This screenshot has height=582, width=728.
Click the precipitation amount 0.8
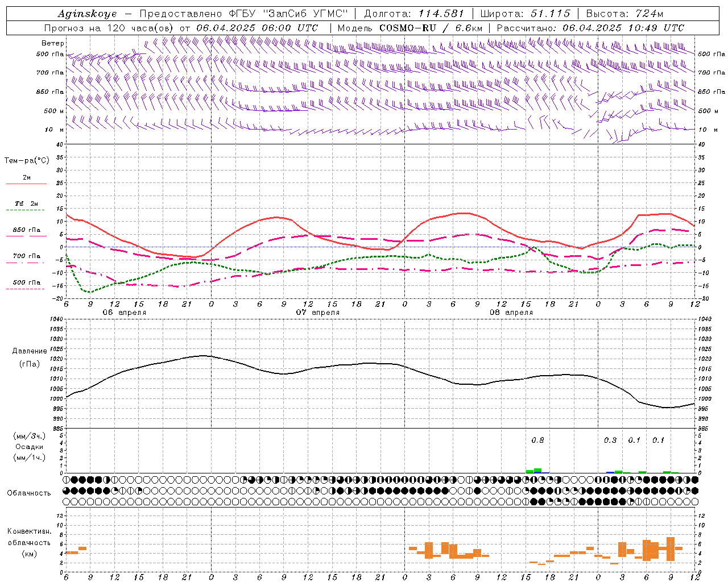[x=537, y=440]
